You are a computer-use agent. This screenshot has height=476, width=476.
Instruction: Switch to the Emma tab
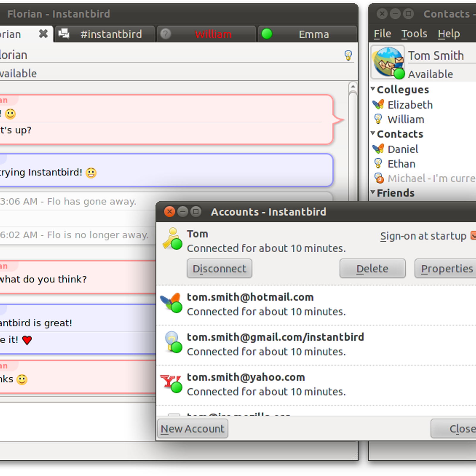tap(307, 34)
